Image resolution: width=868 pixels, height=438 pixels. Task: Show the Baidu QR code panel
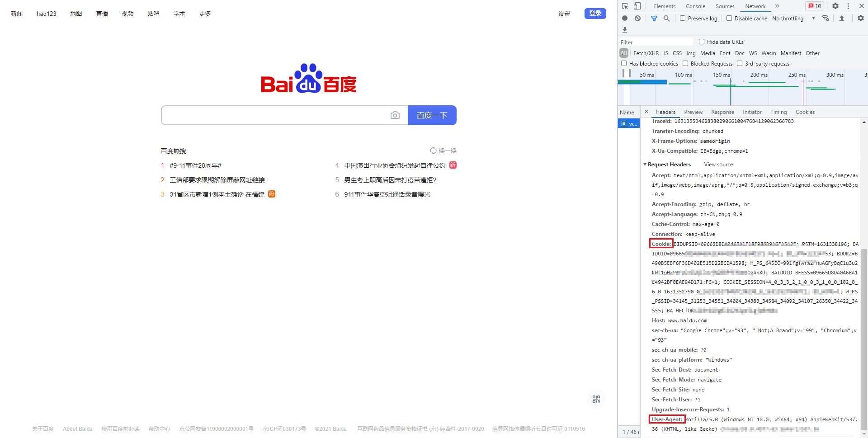tap(596, 399)
